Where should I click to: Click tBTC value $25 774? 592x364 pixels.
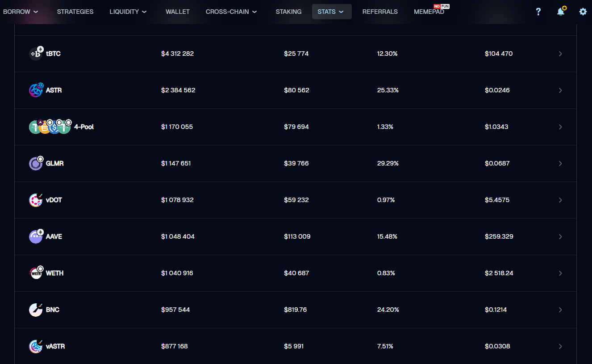(296, 54)
